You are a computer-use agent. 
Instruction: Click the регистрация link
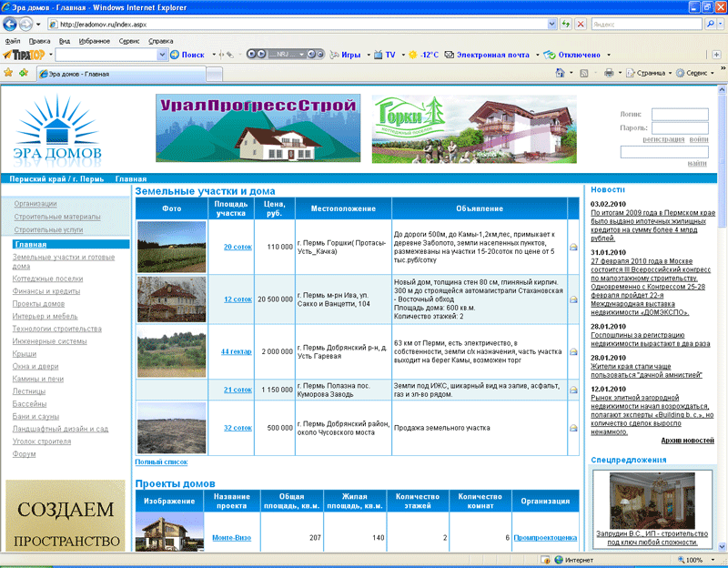click(662, 139)
